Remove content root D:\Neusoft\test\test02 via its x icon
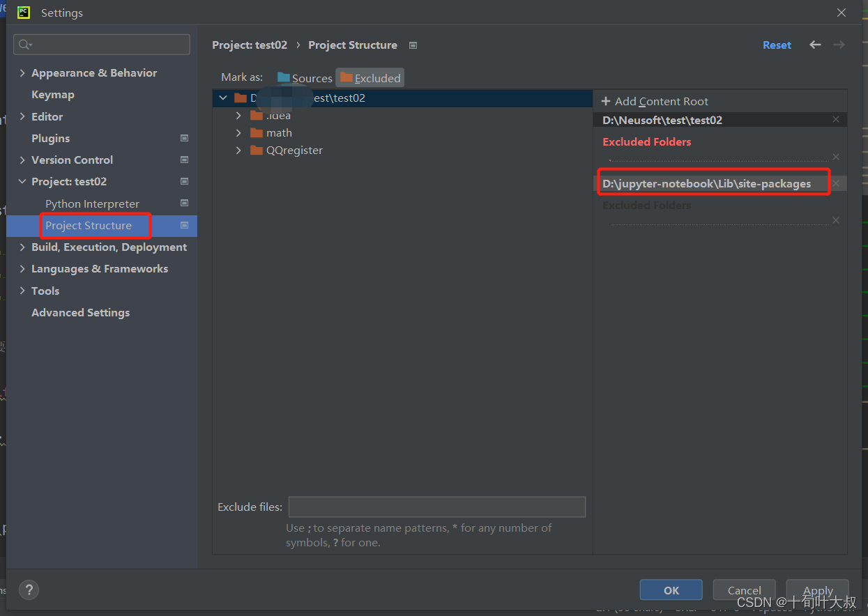 click(835, 119)
